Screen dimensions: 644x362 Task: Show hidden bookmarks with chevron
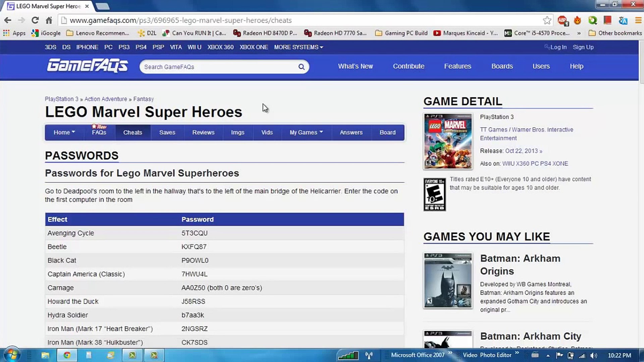579,33
